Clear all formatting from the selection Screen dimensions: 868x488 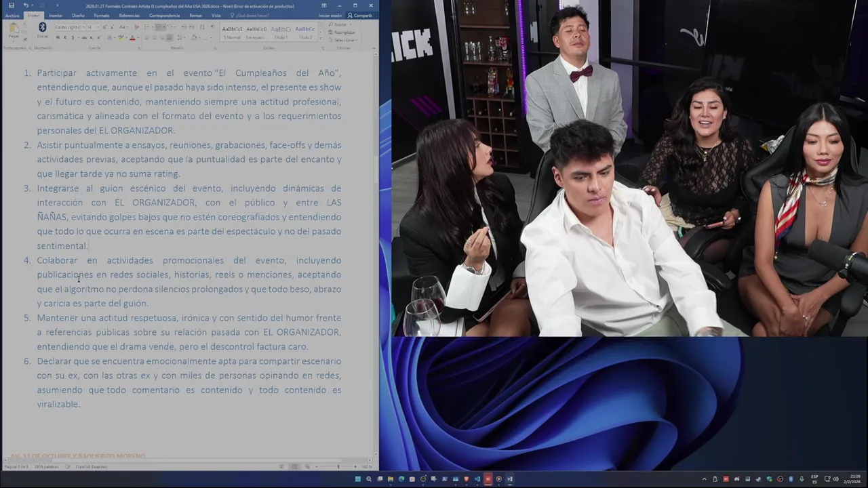[x=136, y=27]
